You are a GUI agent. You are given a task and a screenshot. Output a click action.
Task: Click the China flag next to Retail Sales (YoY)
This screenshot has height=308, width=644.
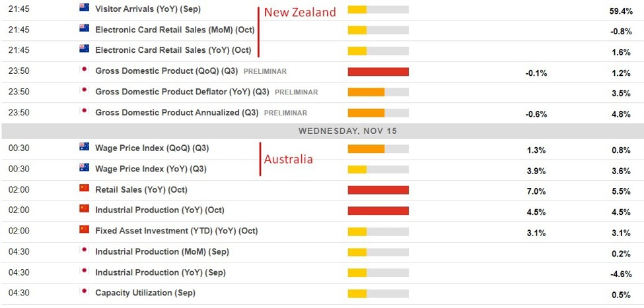point(84,188)
